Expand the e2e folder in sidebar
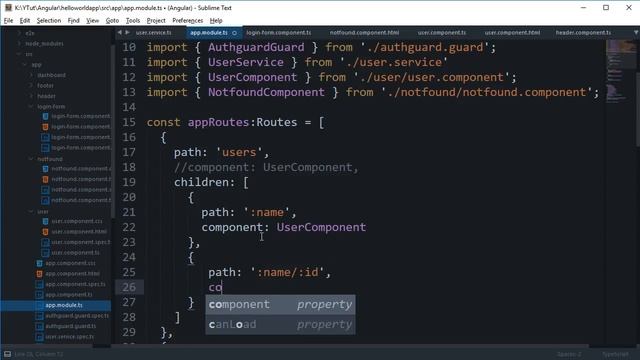The image size is (640, 360). point(19,33)
